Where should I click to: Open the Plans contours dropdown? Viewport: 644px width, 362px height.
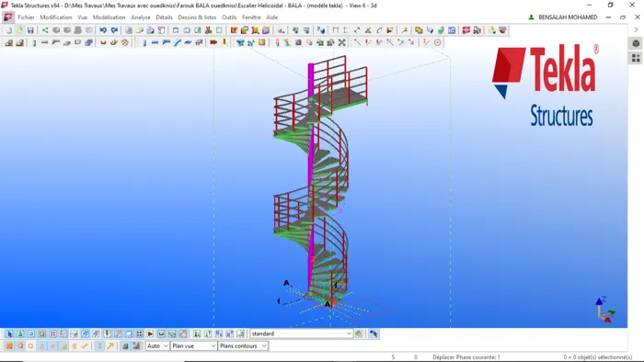pos(243,346)
